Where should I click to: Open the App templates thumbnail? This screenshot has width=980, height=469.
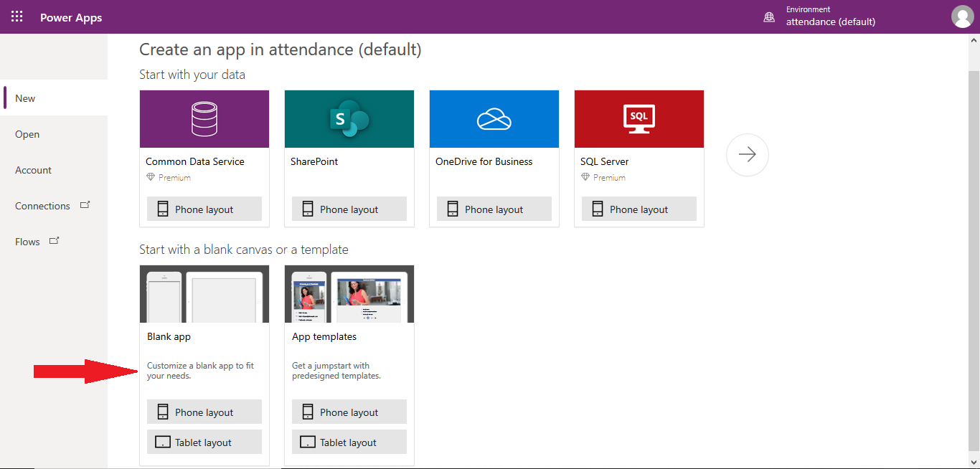(349, 293)
